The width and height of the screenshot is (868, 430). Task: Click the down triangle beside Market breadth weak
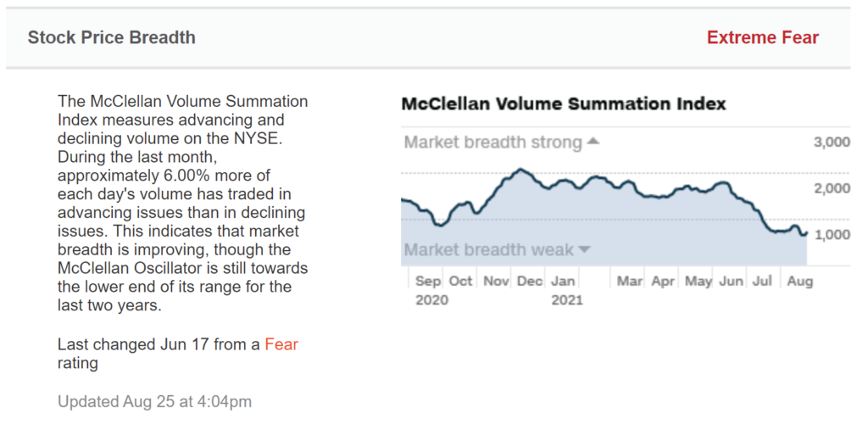[583, 249]
